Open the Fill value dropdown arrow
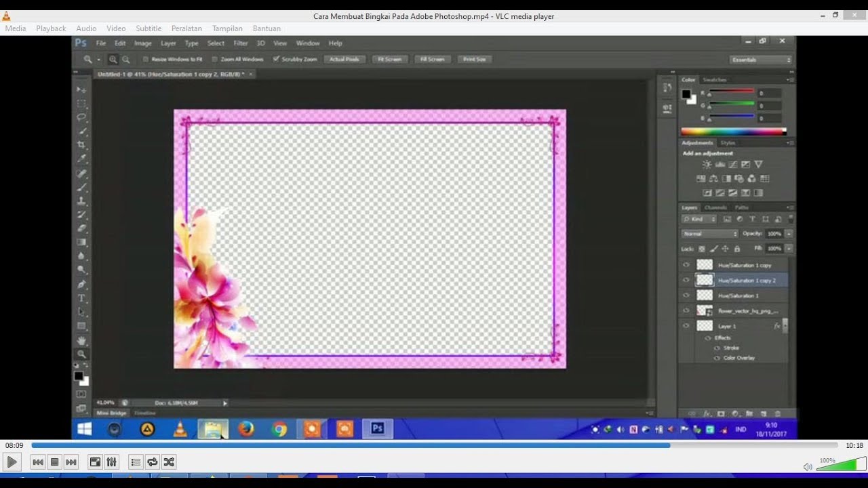This screenshot has height=488, width=868. (789, 249)
